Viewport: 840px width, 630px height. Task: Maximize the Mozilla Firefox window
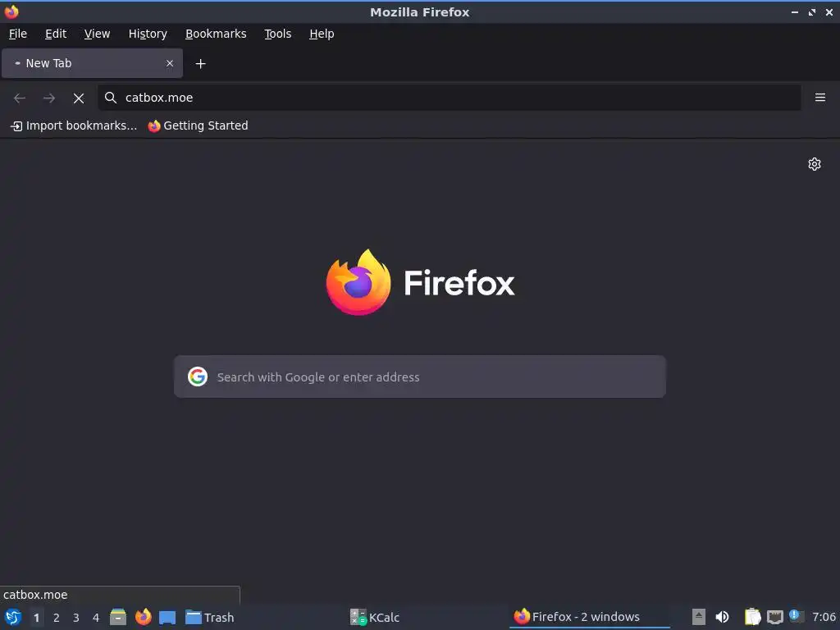[x=812, y=11]
